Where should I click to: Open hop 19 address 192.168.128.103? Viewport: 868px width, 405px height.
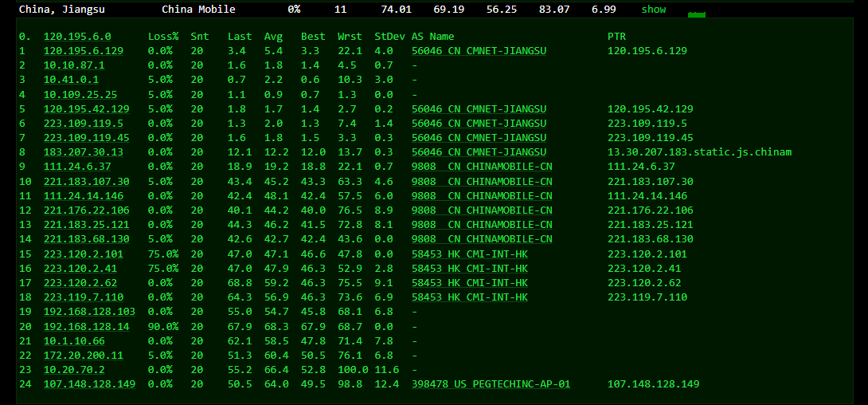tap(89, 312)
